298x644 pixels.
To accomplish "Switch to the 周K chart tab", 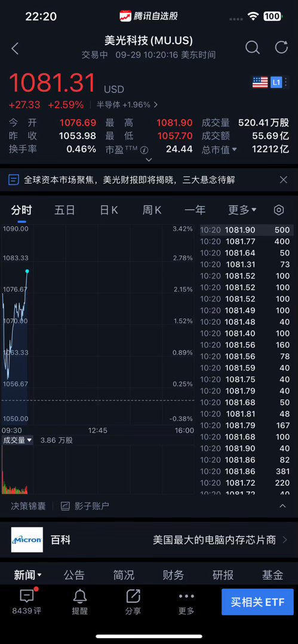I will (x=152, y=210).
